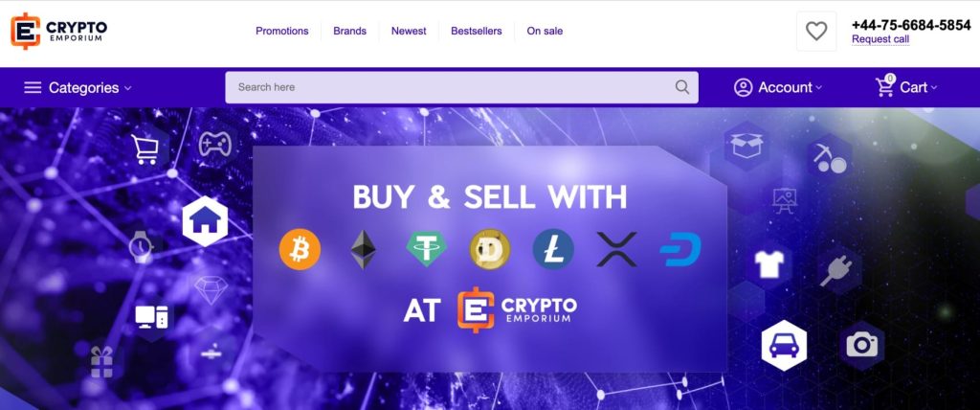Click the Account user avatar icon

point(743,87)
